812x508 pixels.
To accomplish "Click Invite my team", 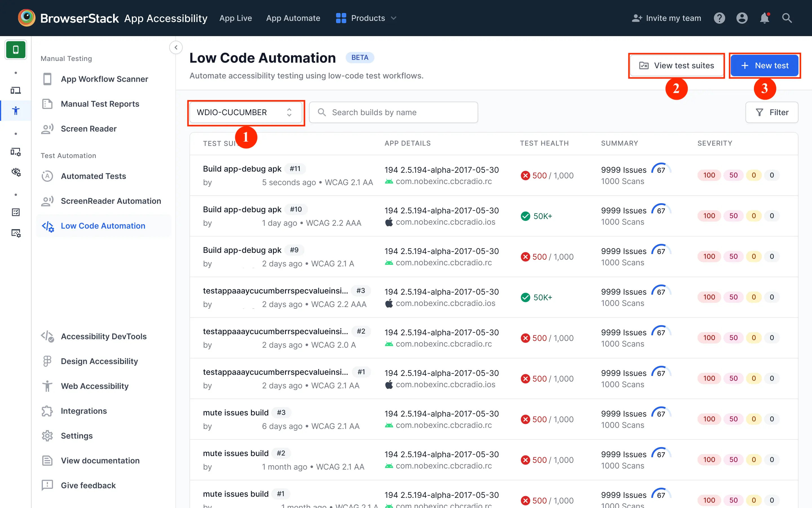I will pos(667,18).
